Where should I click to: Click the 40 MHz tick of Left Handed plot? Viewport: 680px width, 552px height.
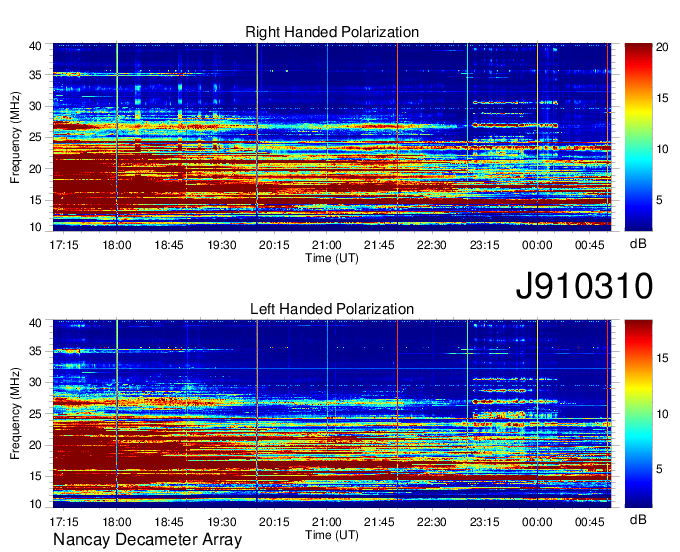35,323
